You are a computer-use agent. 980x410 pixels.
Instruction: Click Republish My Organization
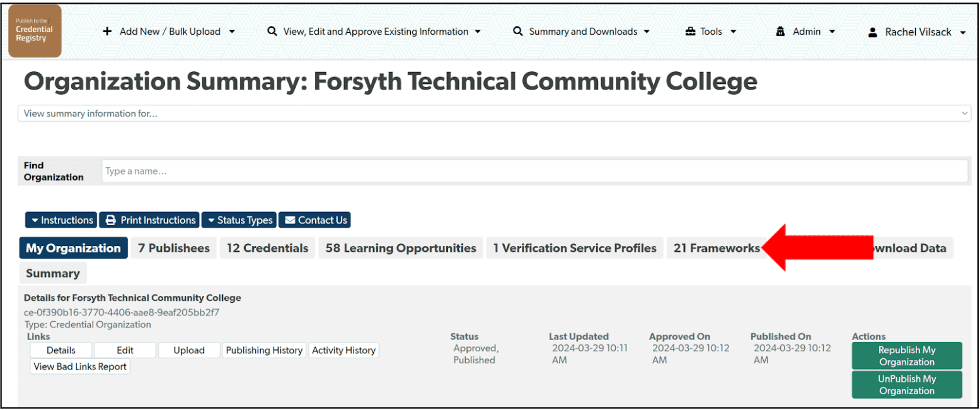(906, 355)
